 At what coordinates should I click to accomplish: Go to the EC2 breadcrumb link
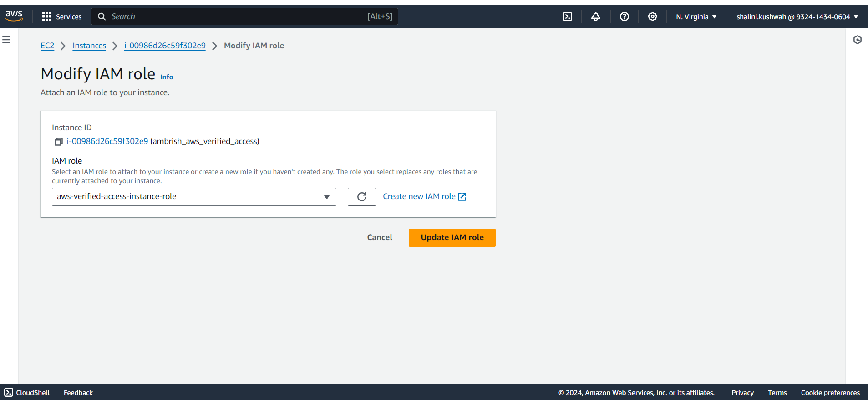47,46
